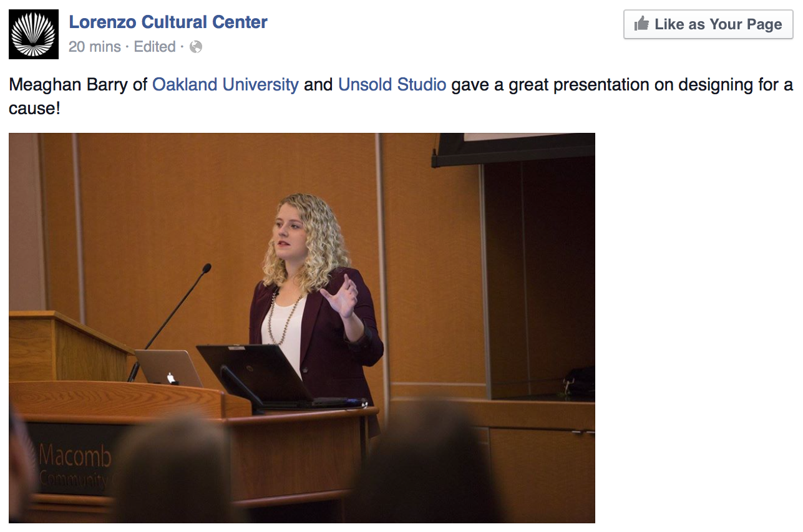Click the microphone tip in the photo
This screenshot has width=803, height=532.
206,268
